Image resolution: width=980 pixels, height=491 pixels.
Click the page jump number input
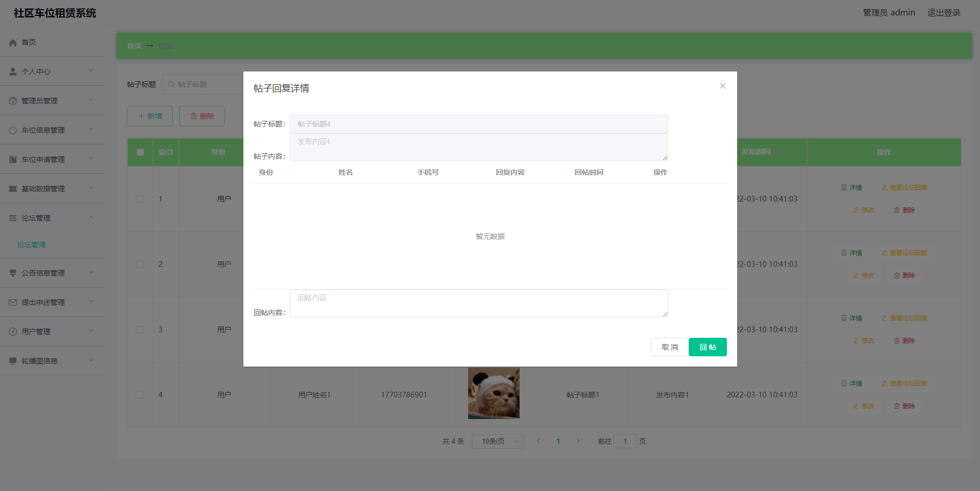click(x=625, y=441)
